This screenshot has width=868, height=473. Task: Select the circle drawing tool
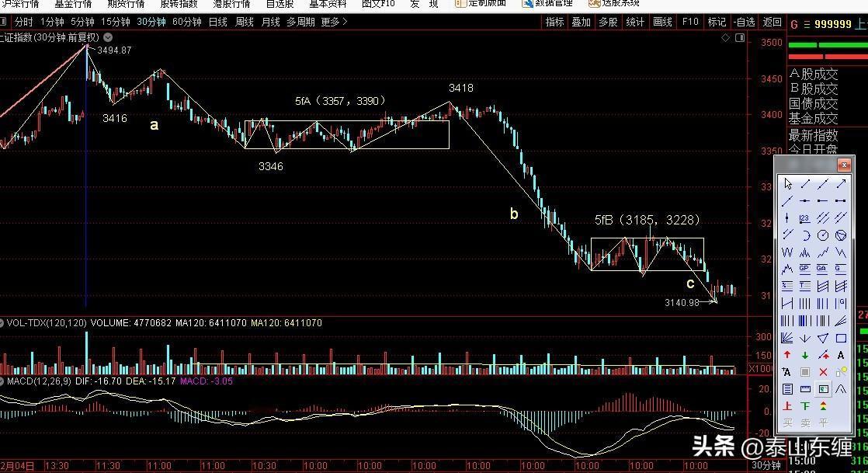(x=823, y=235)
